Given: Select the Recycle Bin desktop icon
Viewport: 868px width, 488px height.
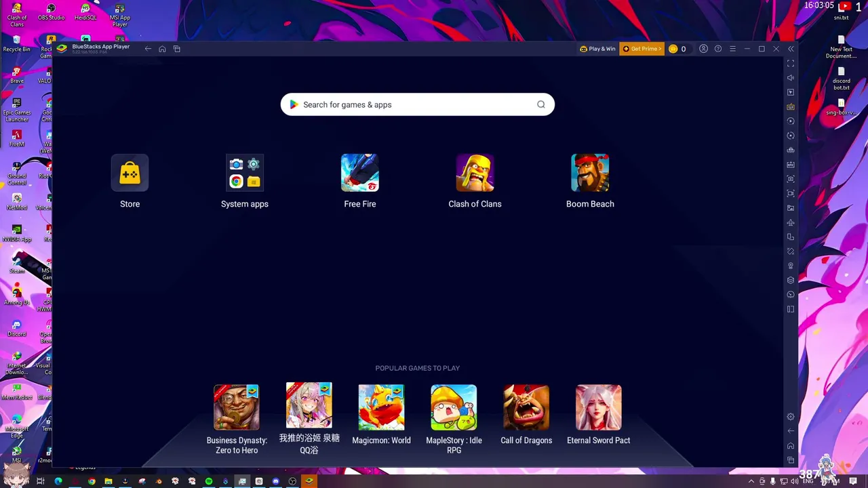Looking at the screenshot, I should point(17,44).
